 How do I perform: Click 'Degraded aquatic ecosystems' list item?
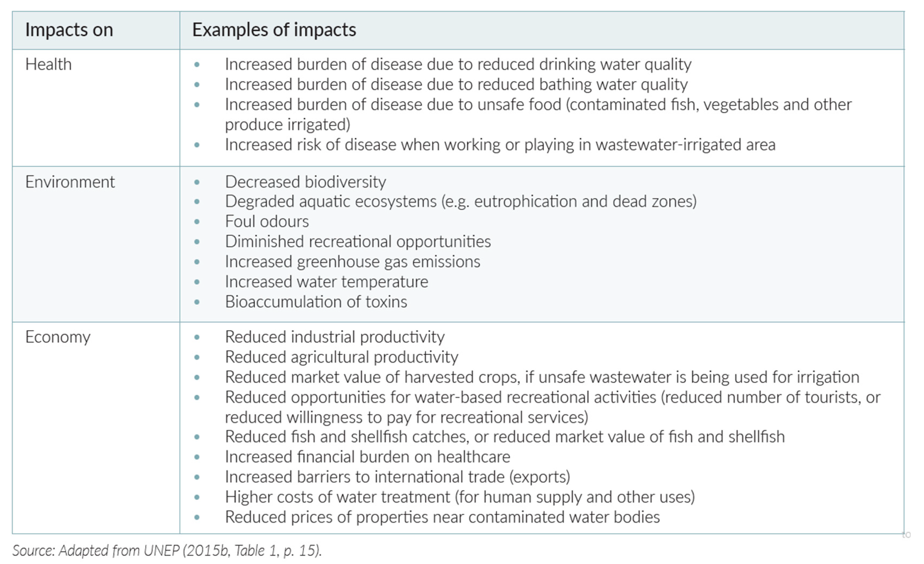coord(460,202)
